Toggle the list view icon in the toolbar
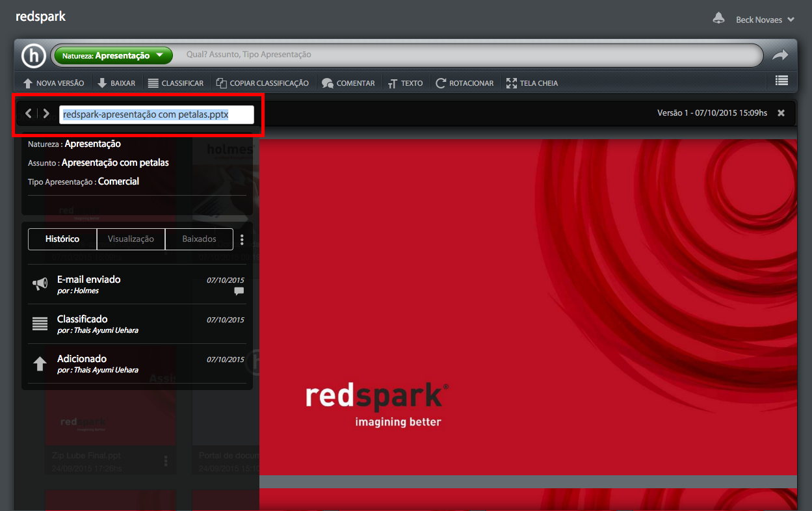 click(x=781, y=81)
